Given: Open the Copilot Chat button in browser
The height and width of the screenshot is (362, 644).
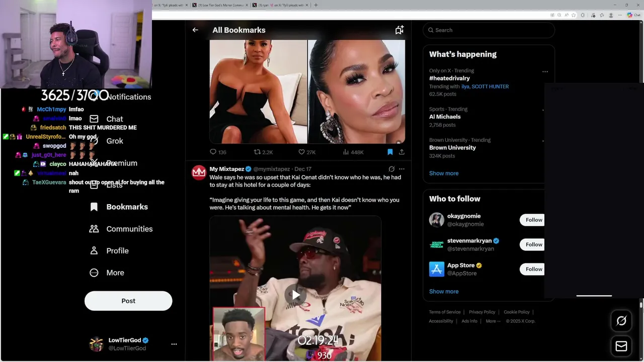Looking at the screenshot, I should click(633, 15).
